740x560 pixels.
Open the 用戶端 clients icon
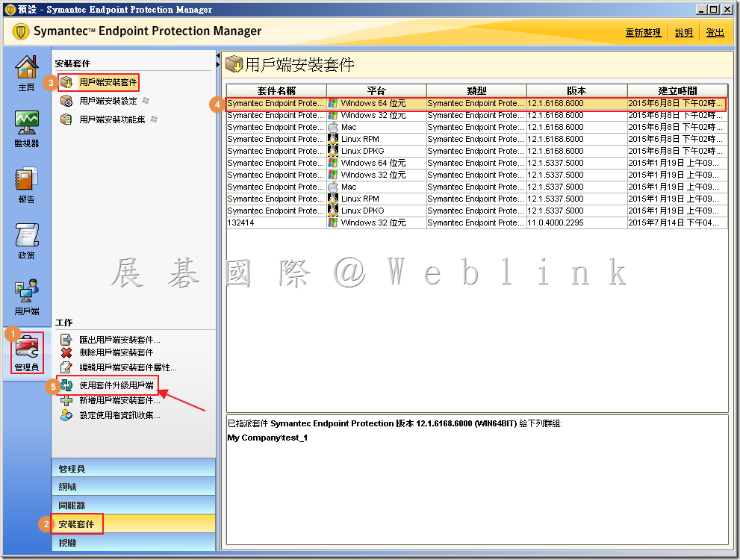(x=26, y=296)
